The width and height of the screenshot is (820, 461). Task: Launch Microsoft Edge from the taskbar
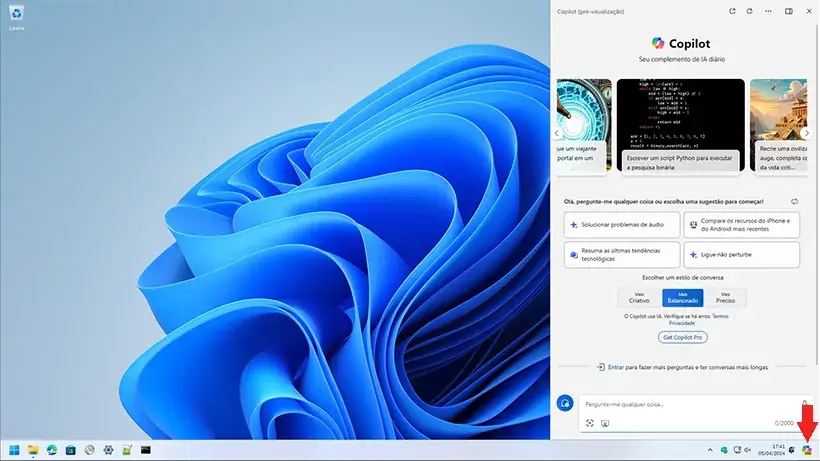(52, 450)
